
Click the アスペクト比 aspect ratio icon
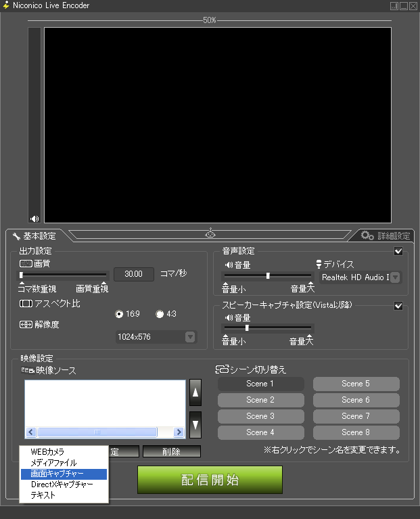click(x=26, y=304)
